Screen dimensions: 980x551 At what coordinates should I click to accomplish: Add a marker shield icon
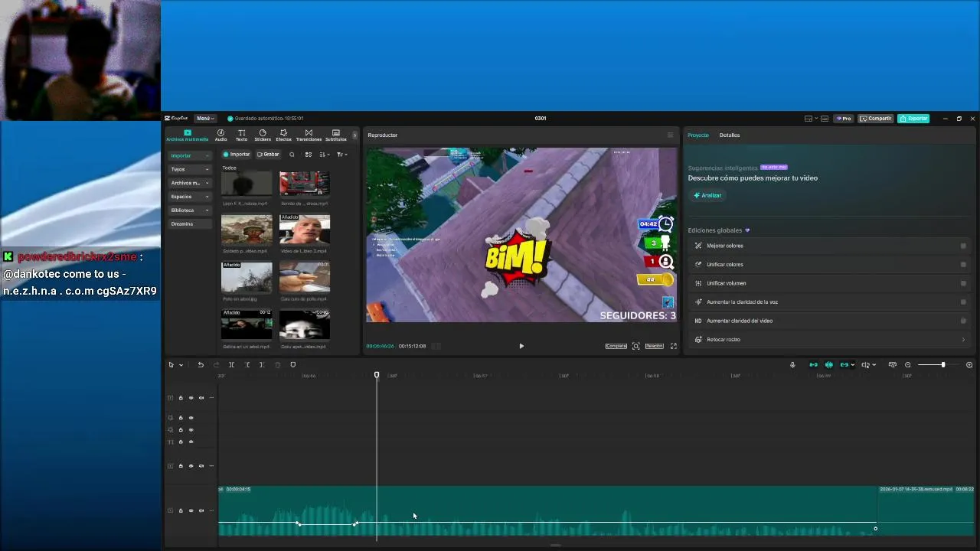click(x=292, y=365)
